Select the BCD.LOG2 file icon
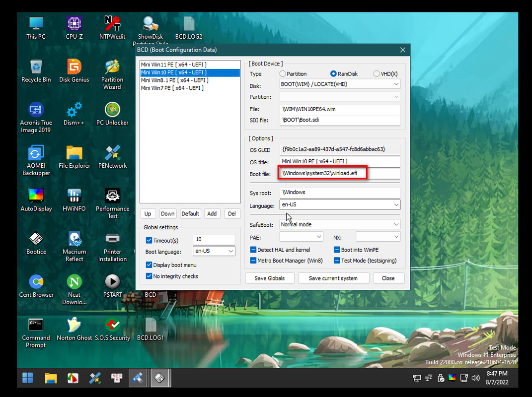The width and height of the screenshot is (532, 397). click(x=189, y=28)
